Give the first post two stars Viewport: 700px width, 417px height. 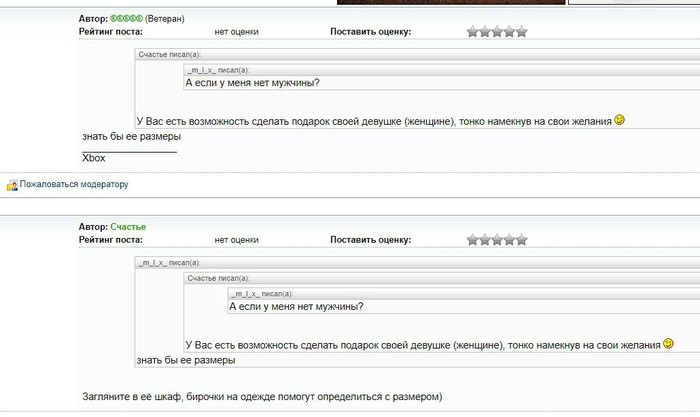485,32
